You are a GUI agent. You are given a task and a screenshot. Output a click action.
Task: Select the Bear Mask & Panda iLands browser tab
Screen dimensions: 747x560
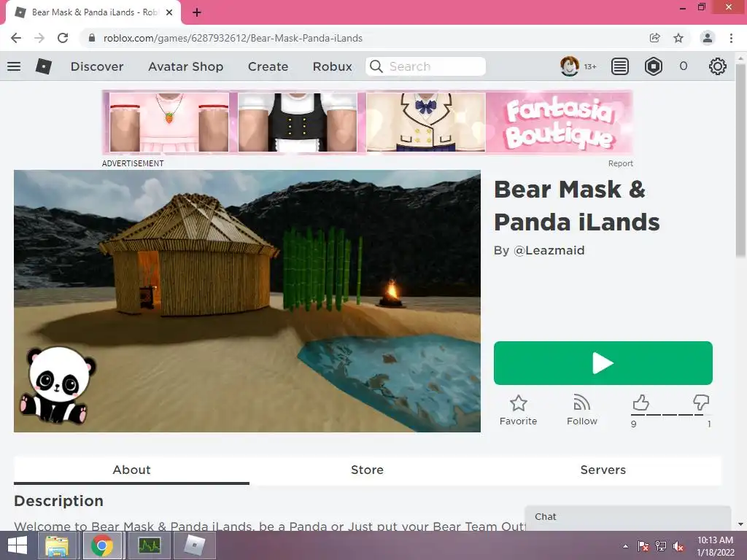point(93,13)
